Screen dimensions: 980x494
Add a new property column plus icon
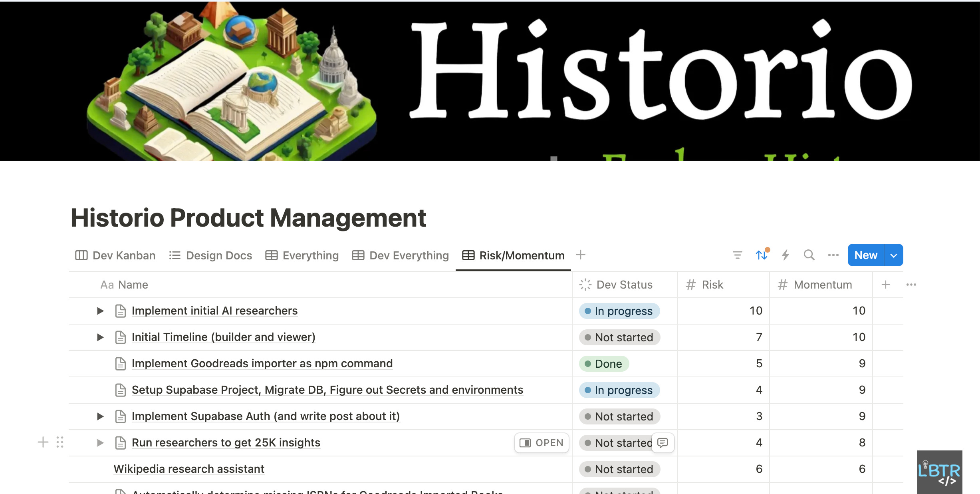tap(885, 285)
